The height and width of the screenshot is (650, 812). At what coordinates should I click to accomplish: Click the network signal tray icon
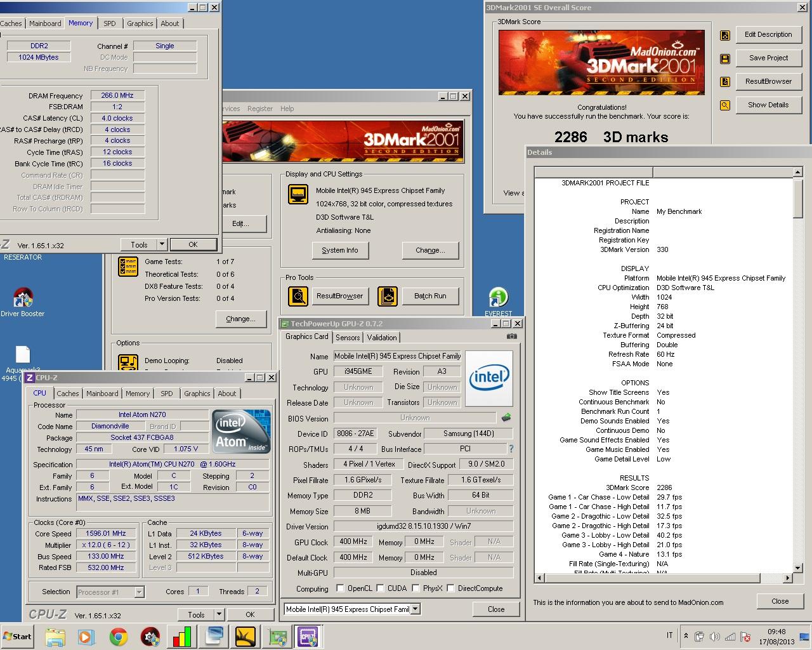[x=730, y=637]
